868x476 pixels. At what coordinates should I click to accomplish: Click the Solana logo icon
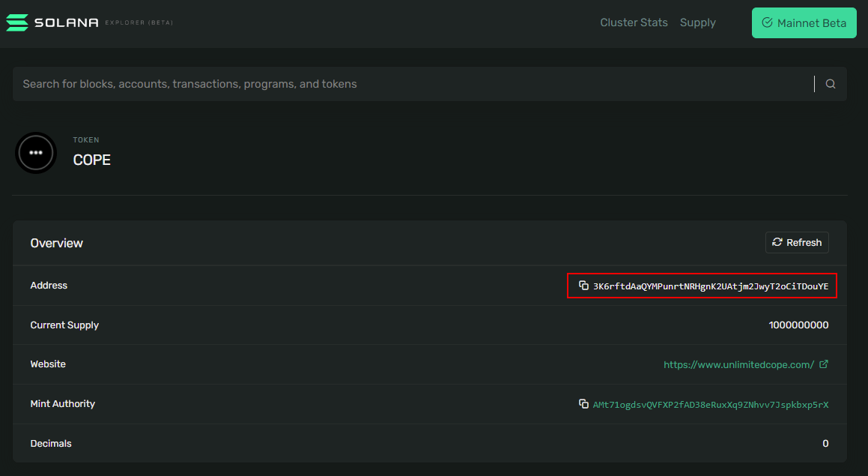(x=17, y=22)
